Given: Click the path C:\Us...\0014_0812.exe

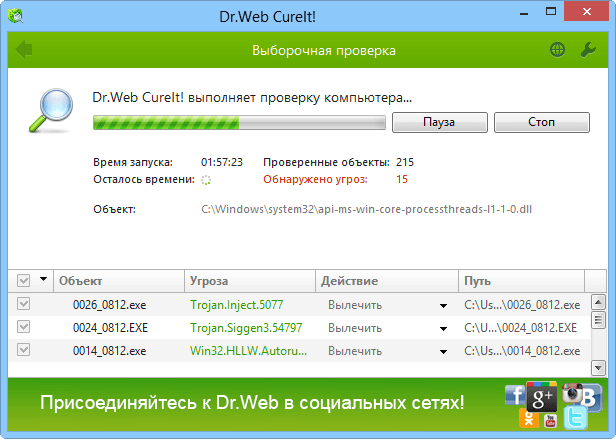Looking at the screenshot, I should click(x=522, y=351).
